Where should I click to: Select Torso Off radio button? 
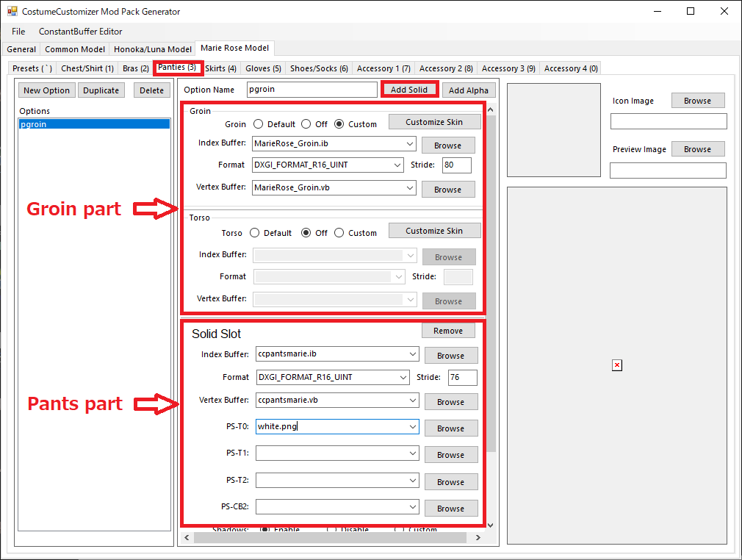pos(306,233)
